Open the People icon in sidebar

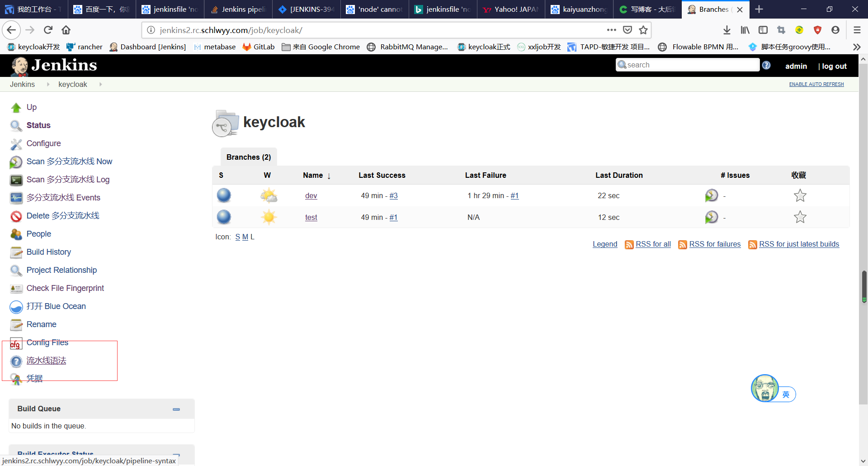(x=16, y=234)
